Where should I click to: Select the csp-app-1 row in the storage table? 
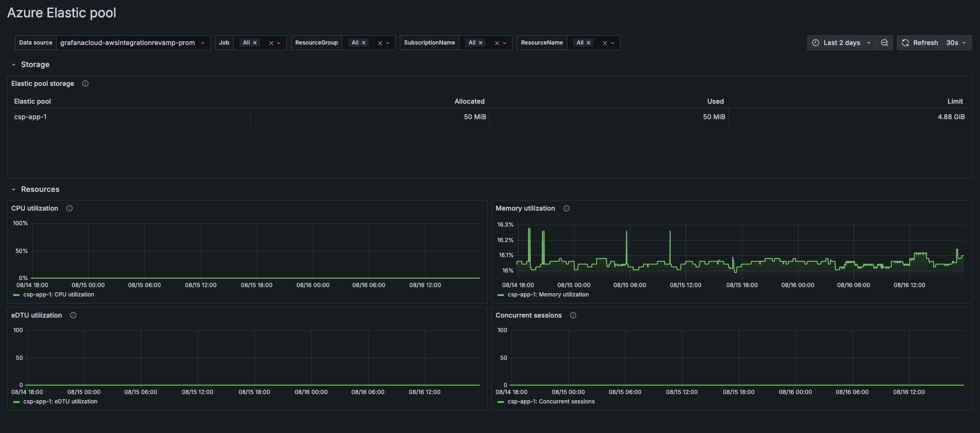pyautogui.click(x=31, y=117)
